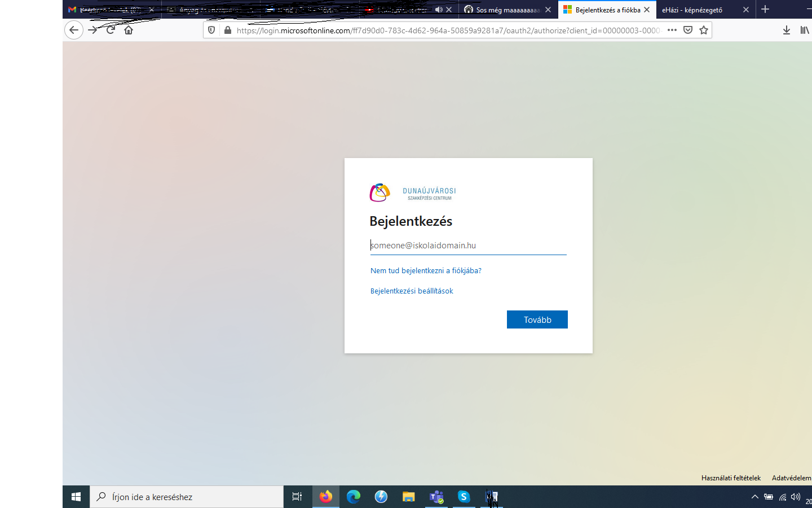Go to the Firefox home page

pyautogui.click(x=129, y=30)
